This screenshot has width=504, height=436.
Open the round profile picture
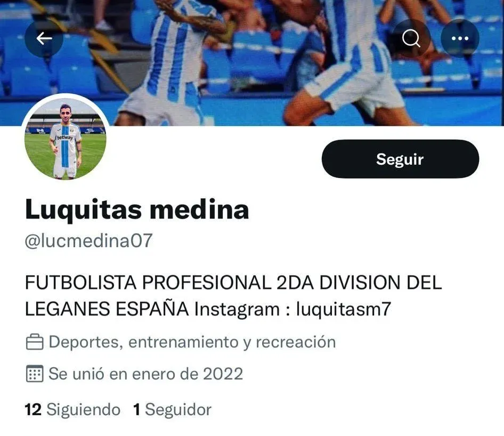click(65, 139)
